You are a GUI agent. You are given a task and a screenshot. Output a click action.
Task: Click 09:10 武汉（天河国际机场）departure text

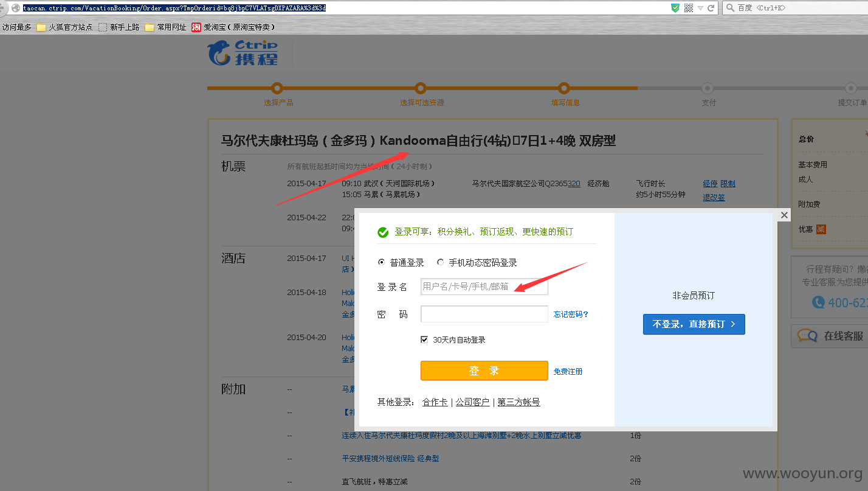click(388, 183)
